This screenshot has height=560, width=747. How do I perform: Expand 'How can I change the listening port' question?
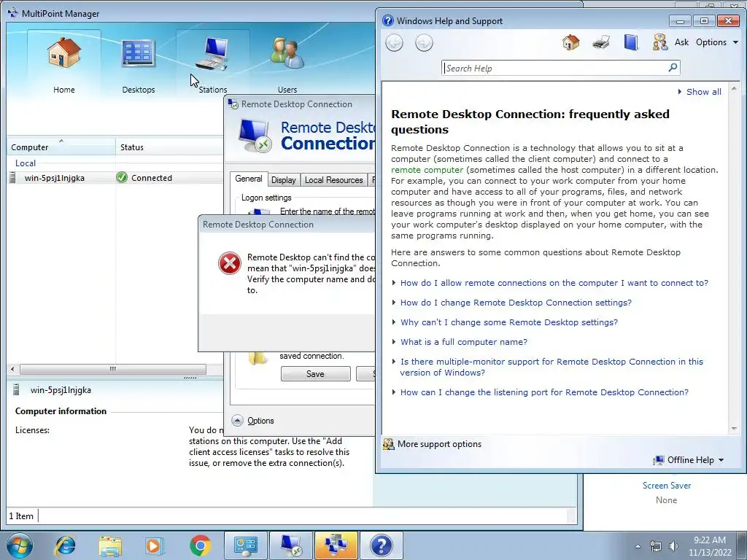click(544, 392)
